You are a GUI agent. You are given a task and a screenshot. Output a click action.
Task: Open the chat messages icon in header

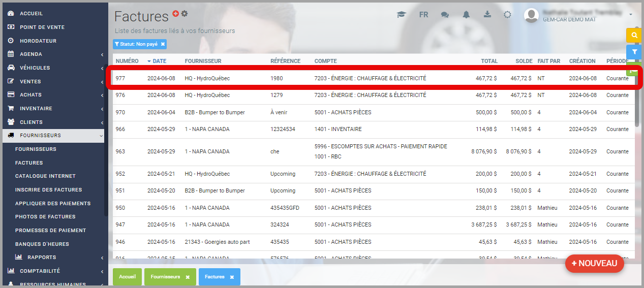coord(445,15)
